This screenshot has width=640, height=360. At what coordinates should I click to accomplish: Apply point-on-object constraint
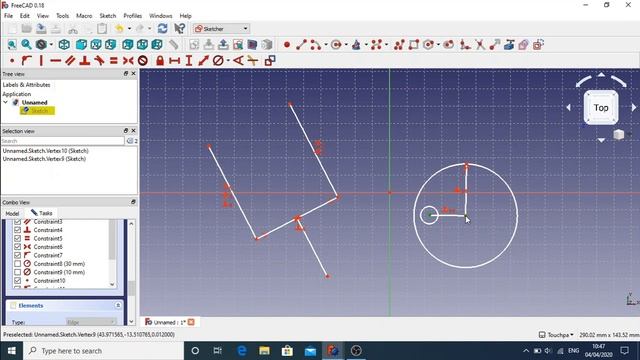[27, 61]
